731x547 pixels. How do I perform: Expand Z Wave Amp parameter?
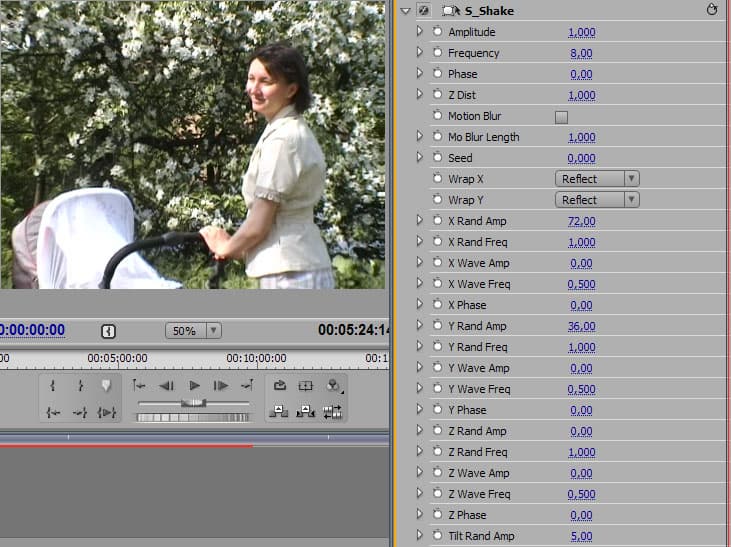[420, 472]
